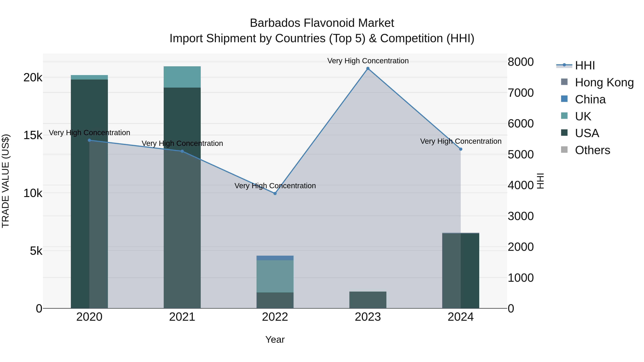Click the 2021 'Very High Concentration' annotation

[182, 143]
